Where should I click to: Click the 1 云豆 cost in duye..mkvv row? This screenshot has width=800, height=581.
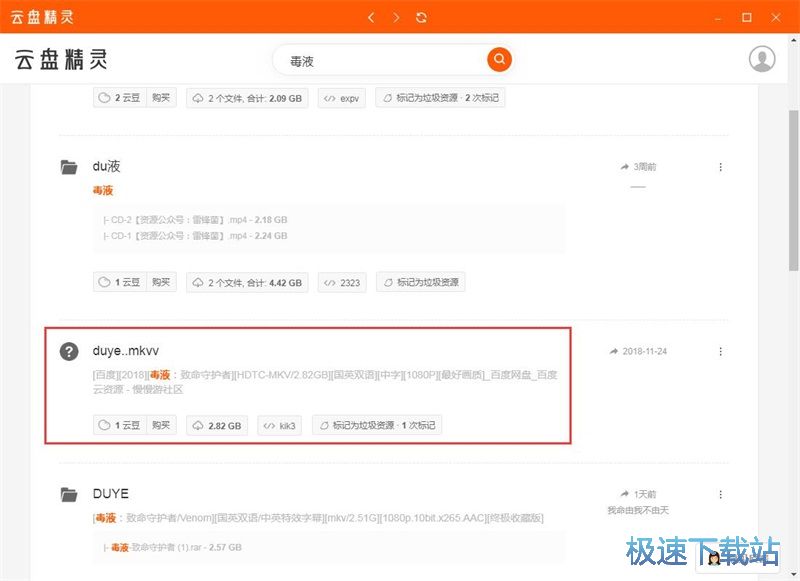coord(120,425)
